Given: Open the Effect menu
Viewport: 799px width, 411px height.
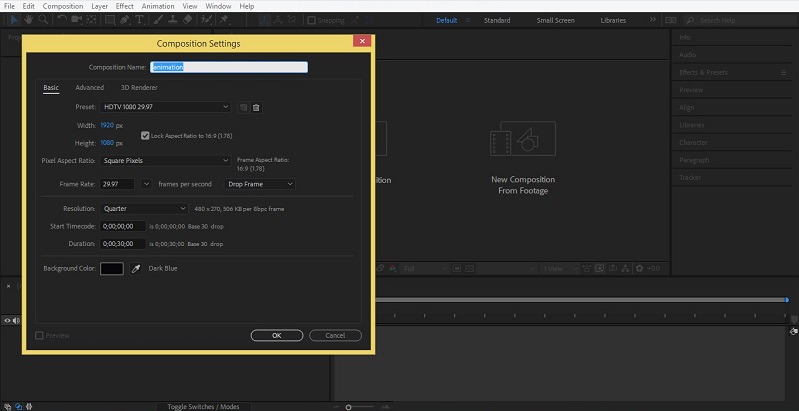Looking at the screenshot, I should [124, 6].
